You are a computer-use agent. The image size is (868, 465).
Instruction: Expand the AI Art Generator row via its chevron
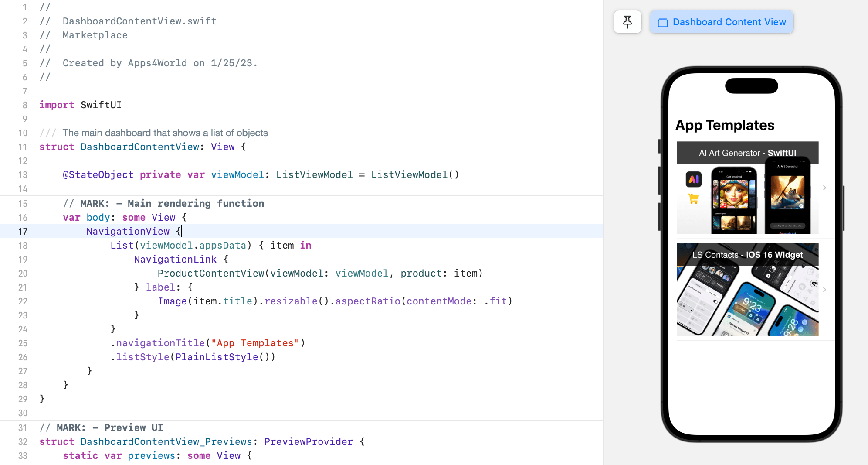824,188
